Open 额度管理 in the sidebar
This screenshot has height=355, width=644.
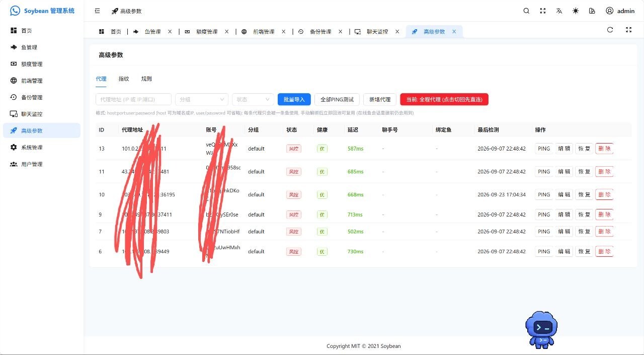click(42, 64)
